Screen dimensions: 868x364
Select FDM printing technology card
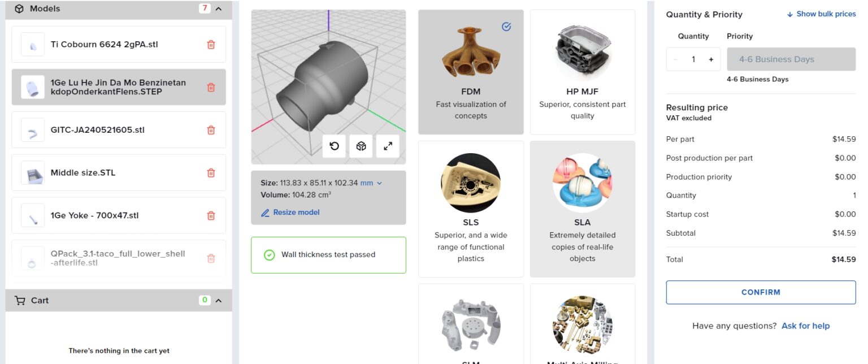click(470, 72)
